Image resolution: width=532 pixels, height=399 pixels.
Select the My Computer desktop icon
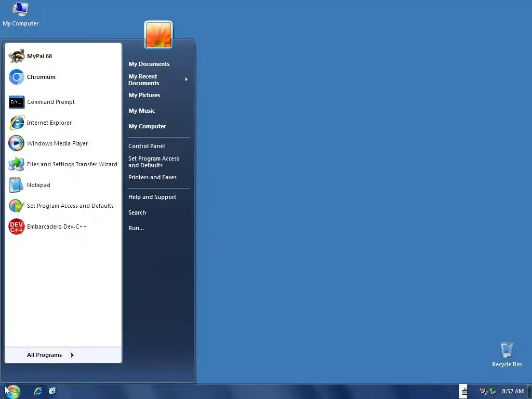pos(20,14)
